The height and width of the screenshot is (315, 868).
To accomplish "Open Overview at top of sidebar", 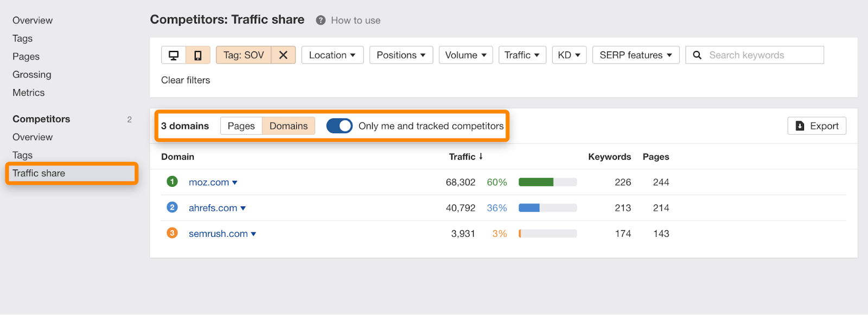I will (33, 20).
